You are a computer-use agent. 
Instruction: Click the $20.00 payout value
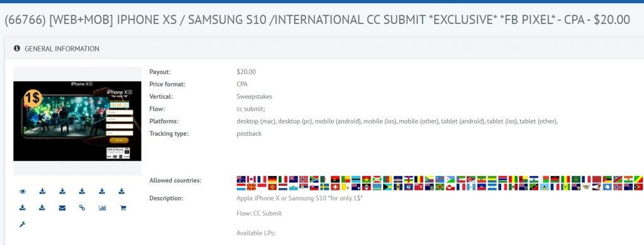[x=246, y=72]
